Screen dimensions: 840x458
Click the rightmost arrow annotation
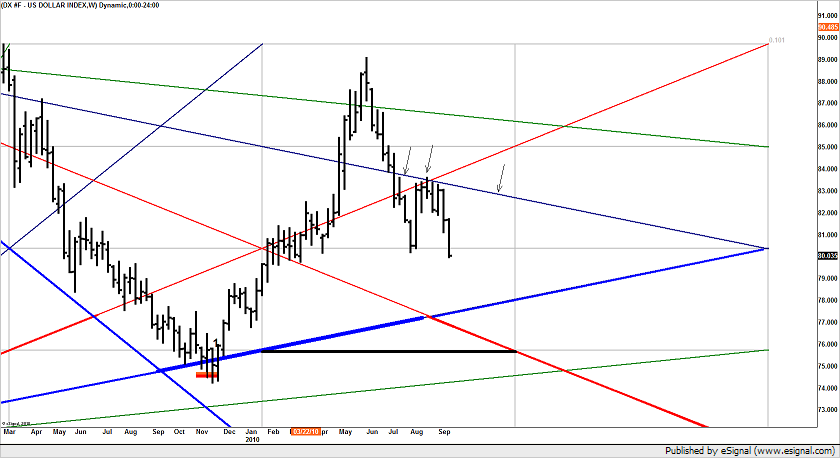pos(501,179)
